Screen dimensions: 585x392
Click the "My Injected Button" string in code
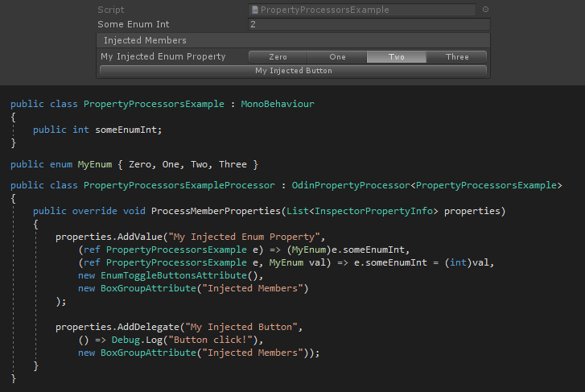pyautogui.click(x=241, y=327)
